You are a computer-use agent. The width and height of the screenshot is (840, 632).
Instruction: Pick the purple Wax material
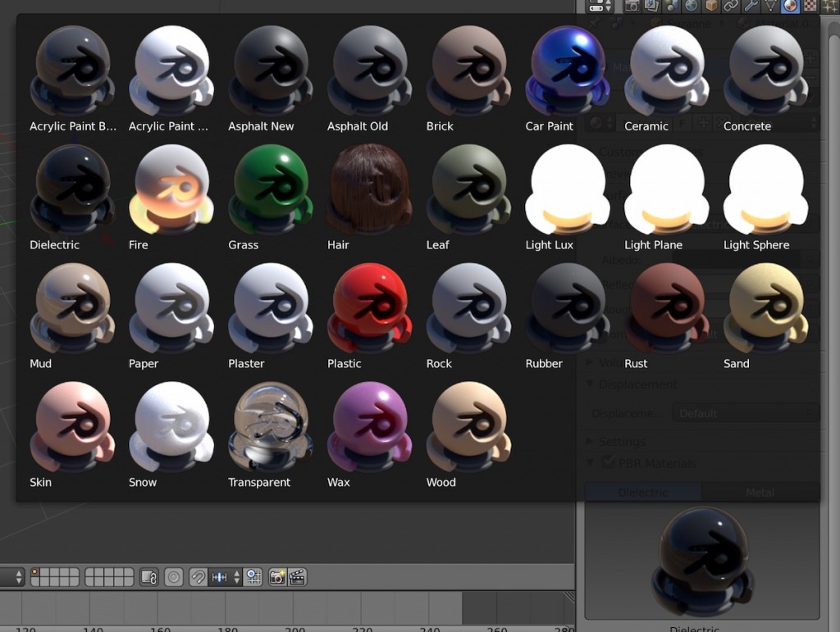(370, 435)
